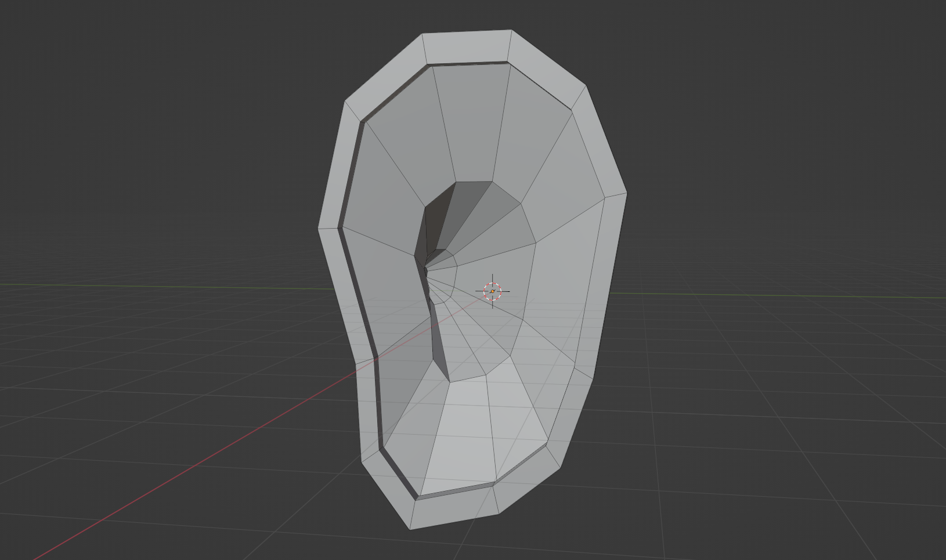This screenshot has width=946, height=560.
Task: Click the lowest corner vertex of the ear
Action: coord(411,529)
